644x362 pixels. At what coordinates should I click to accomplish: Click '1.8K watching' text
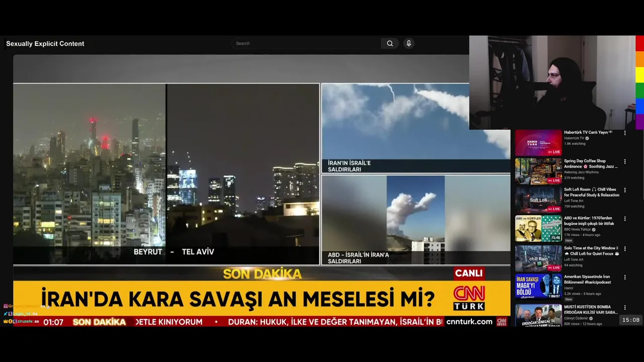pyautogui.click(x=575, y=143)
